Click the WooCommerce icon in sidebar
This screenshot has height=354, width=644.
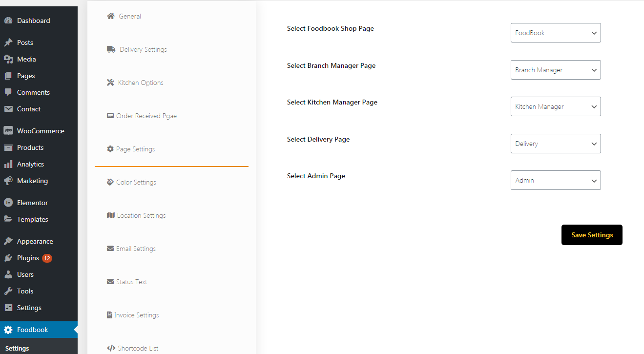click(8, 131)
